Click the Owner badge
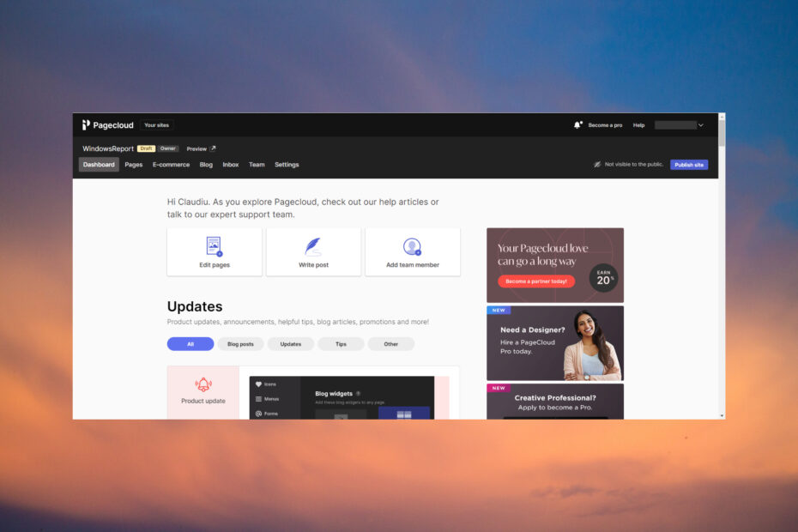 (x=168, y=148)
